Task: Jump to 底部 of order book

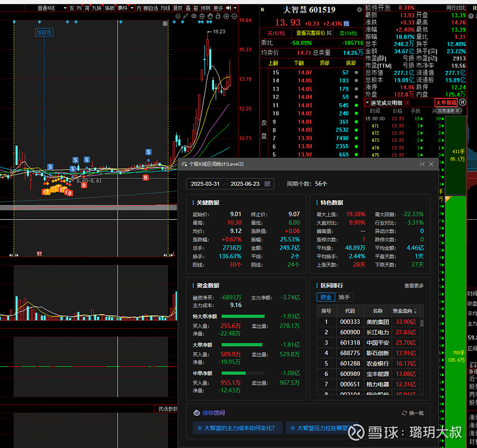Action: pos(351,63)
